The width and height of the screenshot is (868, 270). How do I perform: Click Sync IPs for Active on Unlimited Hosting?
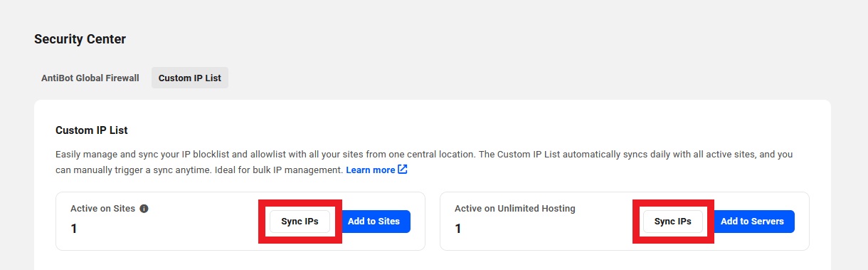[673, 222]
